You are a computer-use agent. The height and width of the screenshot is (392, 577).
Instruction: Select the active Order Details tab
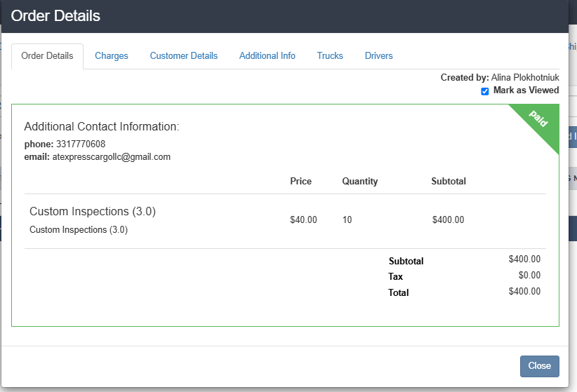tap(47, 56)
